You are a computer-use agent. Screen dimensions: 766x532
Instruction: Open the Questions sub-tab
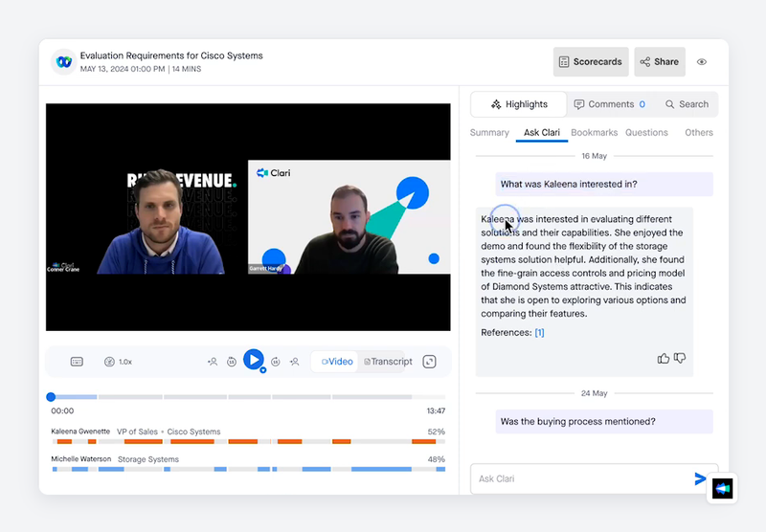[x=646, y=133]
